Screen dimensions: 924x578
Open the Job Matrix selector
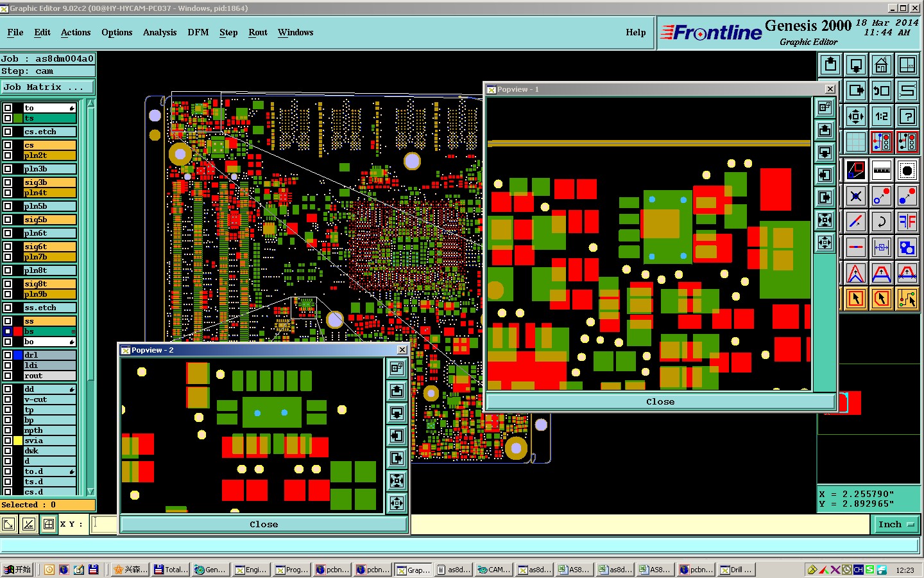(x=47, y=87)
